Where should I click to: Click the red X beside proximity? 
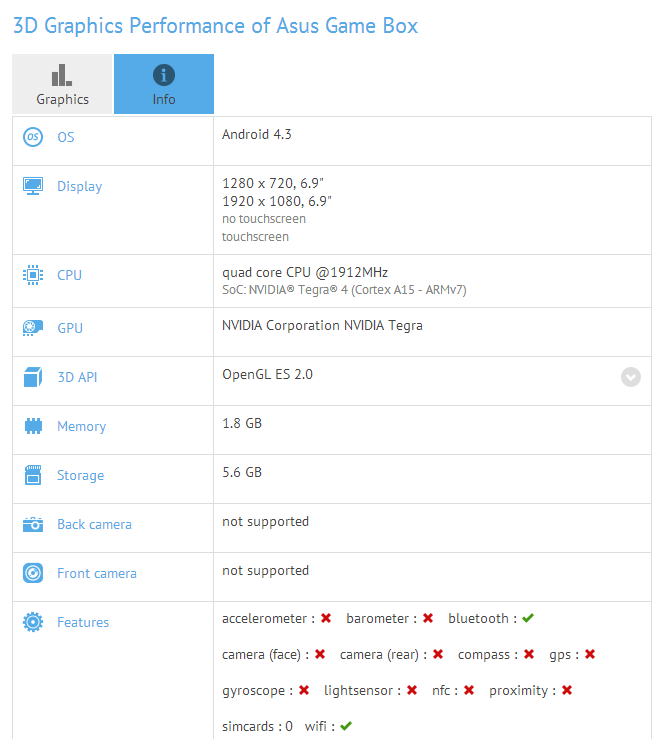[567, 690]
